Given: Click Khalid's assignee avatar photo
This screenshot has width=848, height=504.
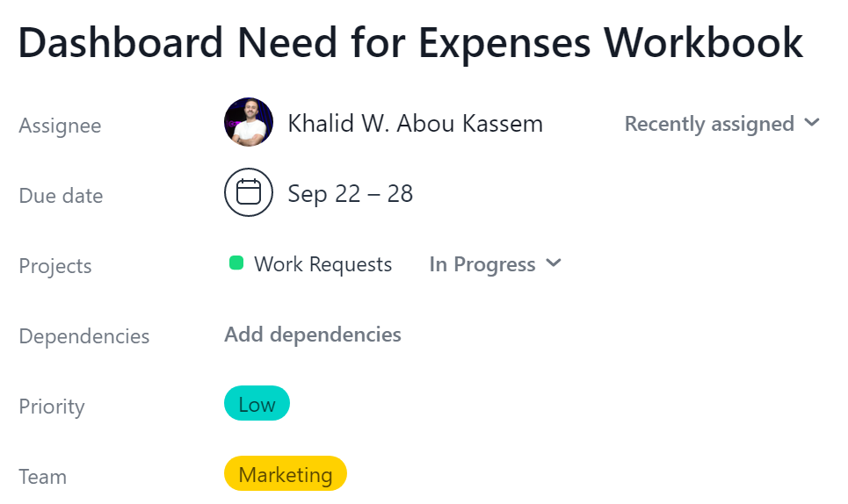Looking at the screenshot, I should click(x=248, y=122).
